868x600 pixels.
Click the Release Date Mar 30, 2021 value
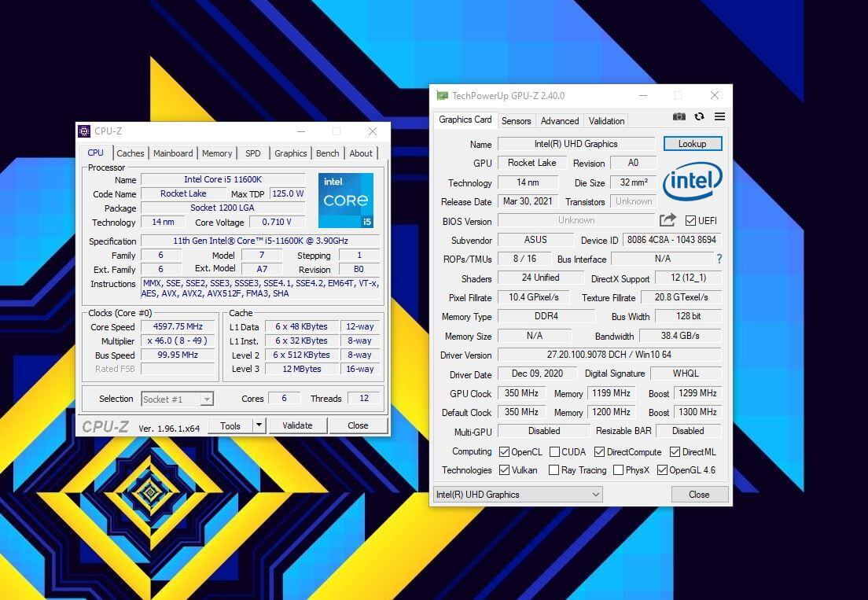[x=528, y=201]
